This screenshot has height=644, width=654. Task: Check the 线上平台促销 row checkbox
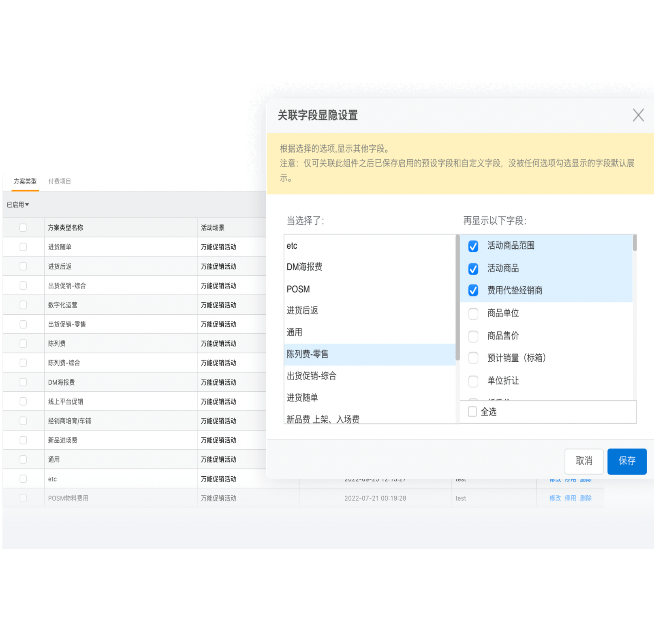[x=23, y=401]
